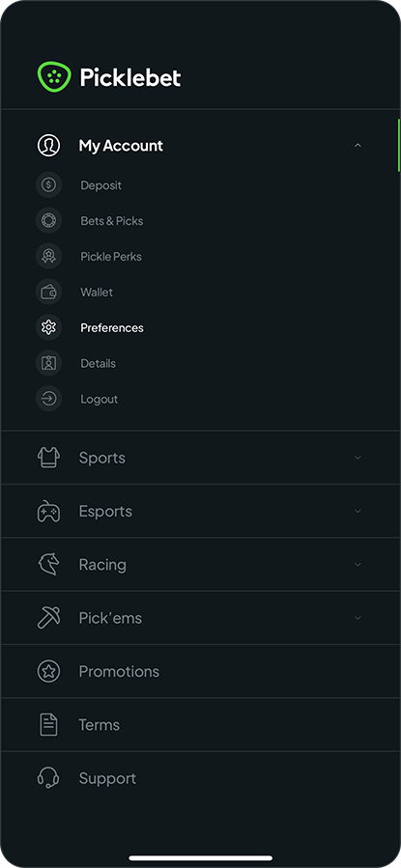Click the Preferences gear icon
Image resolution: width=401 pixels, height=868 pixels.
coord(48,327)
